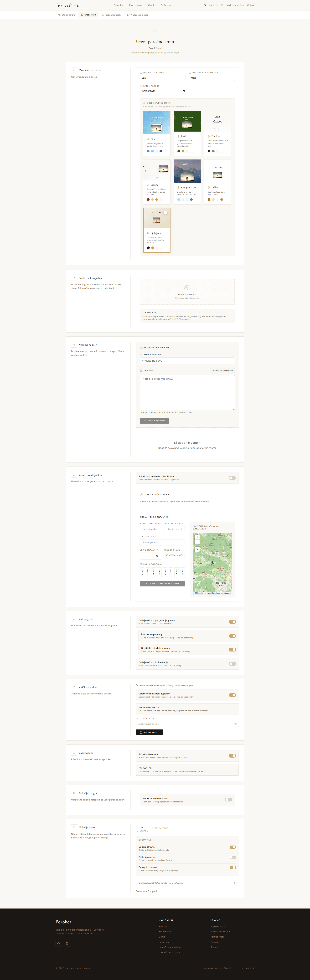Toggle Prikaži odštevalnik switch
The image size is (310, 980).
tap(232, 756)
